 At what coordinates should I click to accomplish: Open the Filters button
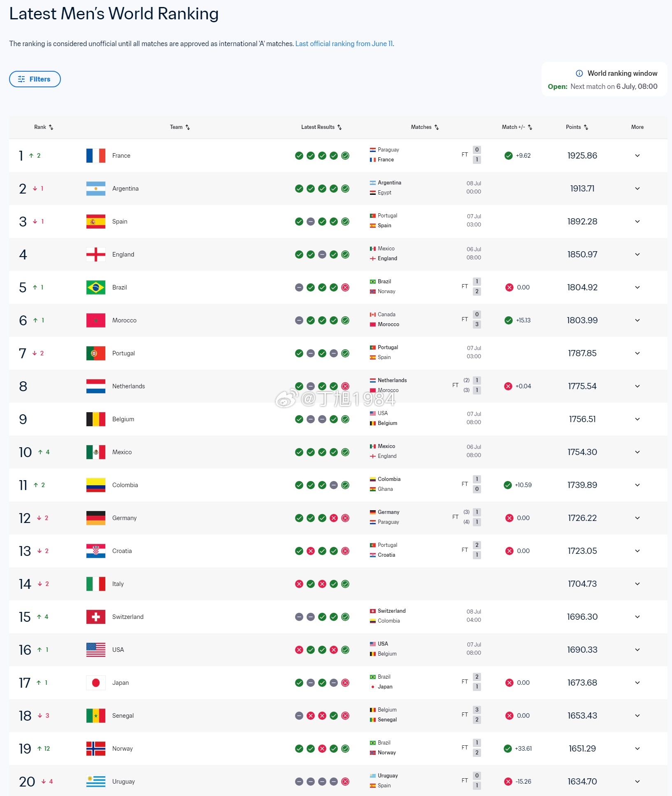pyautogui.click(x=35, y=79)
